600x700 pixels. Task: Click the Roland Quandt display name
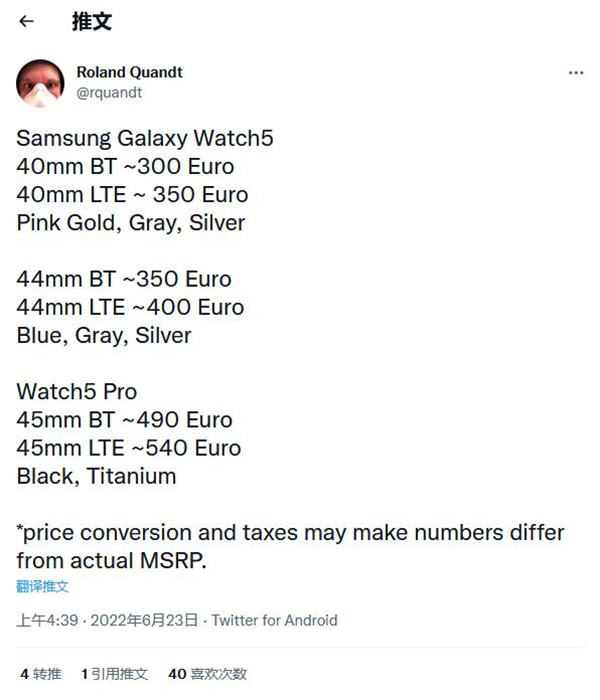129,72
